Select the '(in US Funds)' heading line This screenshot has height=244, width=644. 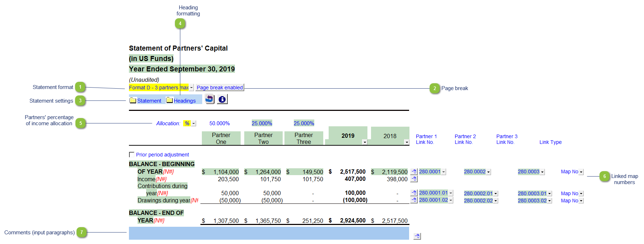151,58
